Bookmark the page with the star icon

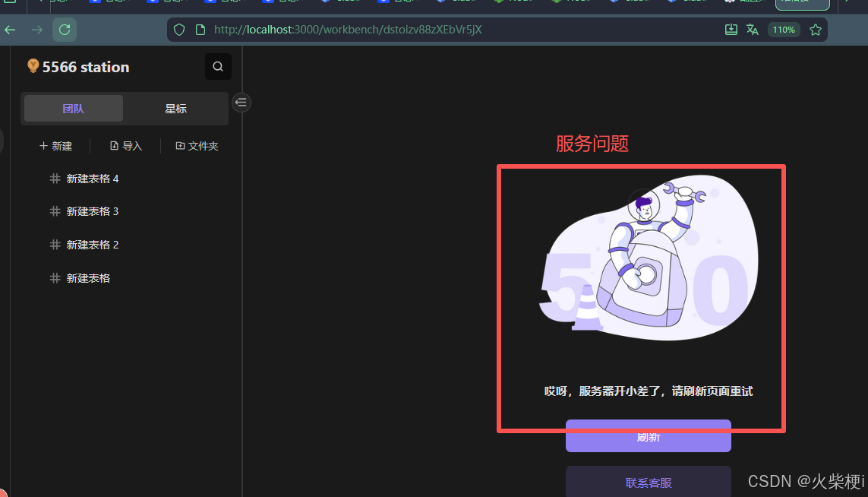[x=815, y=29]
